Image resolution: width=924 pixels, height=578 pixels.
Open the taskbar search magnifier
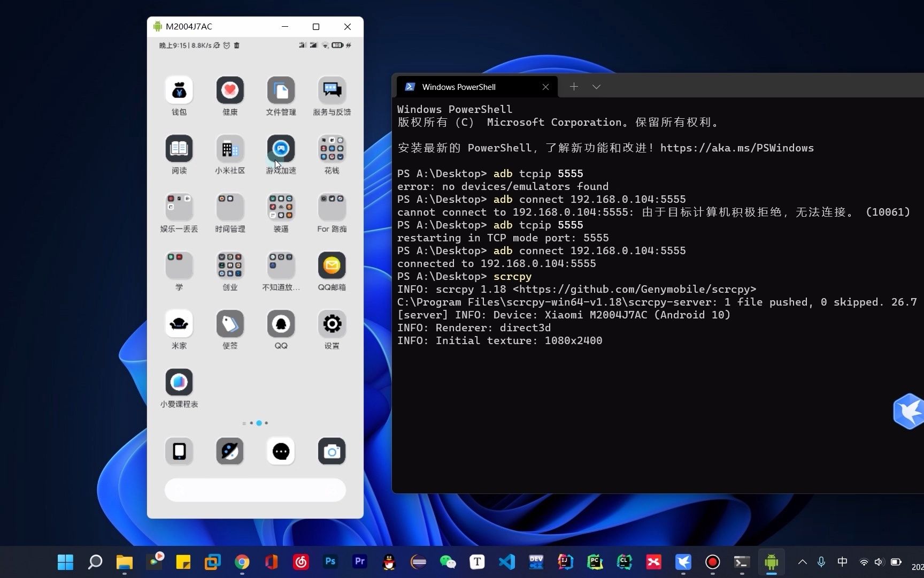point(95,562)
